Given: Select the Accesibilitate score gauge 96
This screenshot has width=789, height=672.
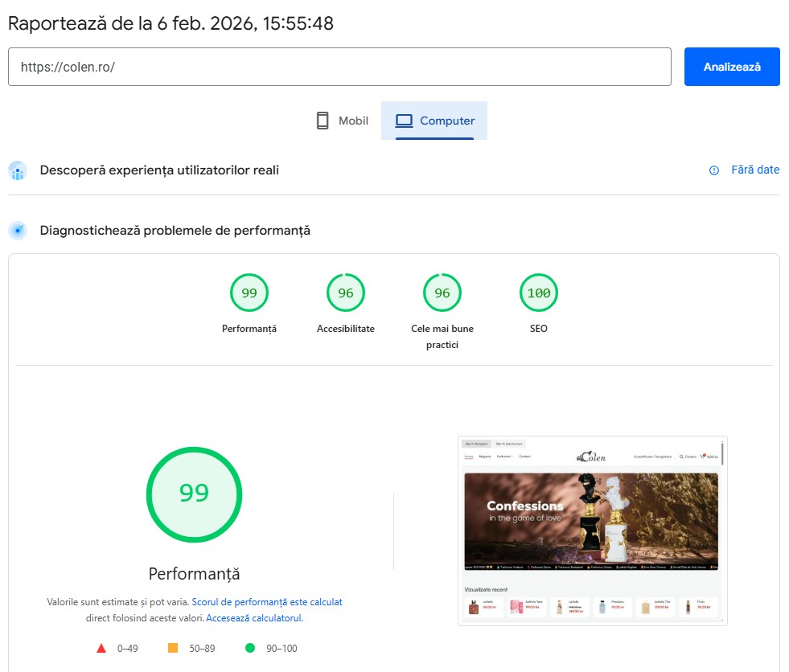Looking at the screenshot, I should 346,293.
